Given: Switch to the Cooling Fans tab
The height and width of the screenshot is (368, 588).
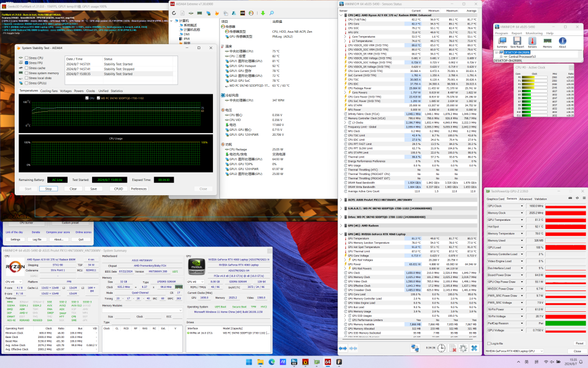Looking at the screenshot, I should 49,91.
